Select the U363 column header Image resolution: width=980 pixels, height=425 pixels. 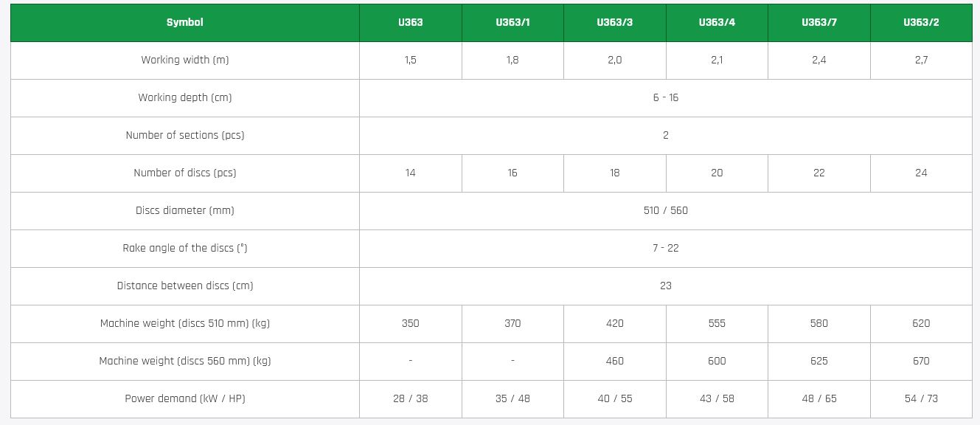pos(410,22)
